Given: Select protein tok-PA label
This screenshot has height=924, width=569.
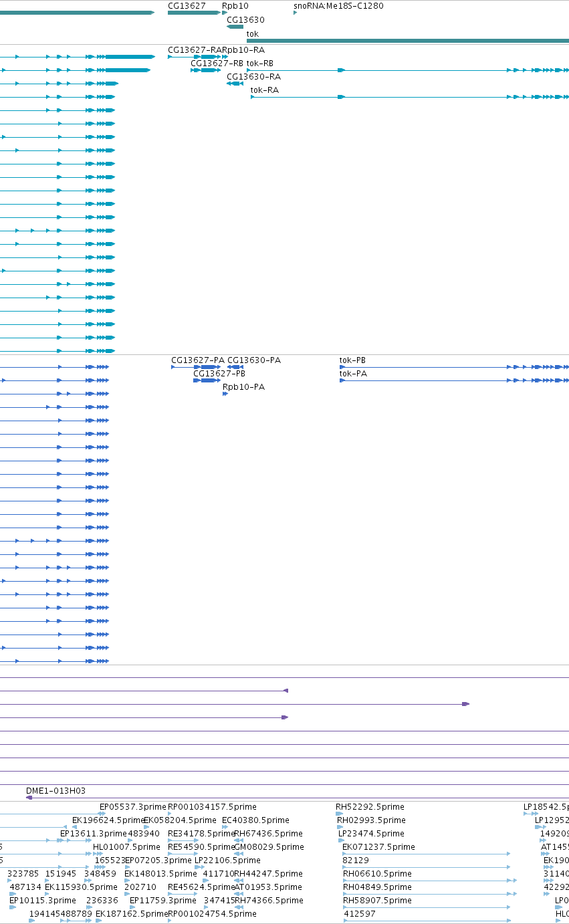Looking at the screenshot, I should tap(353, 373).
